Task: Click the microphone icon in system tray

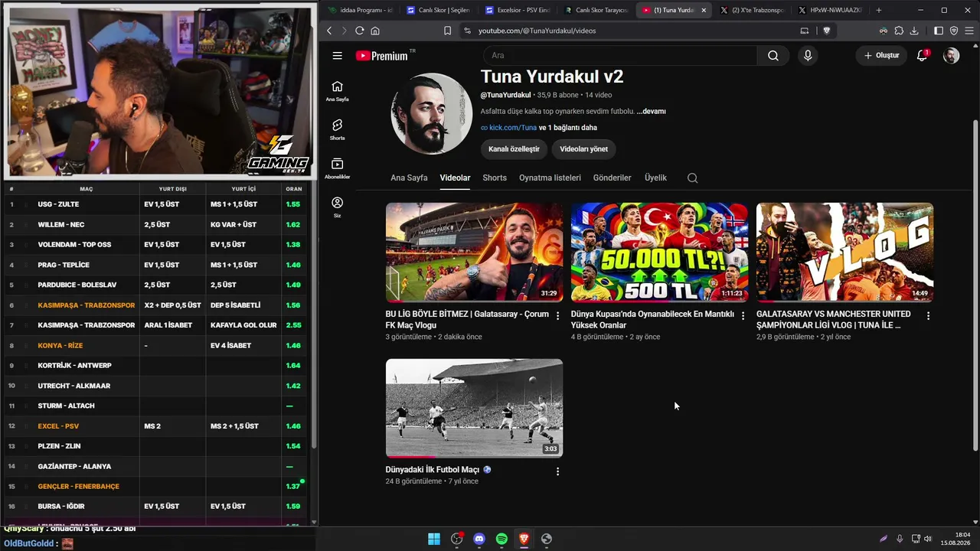Action: point(900,539)
